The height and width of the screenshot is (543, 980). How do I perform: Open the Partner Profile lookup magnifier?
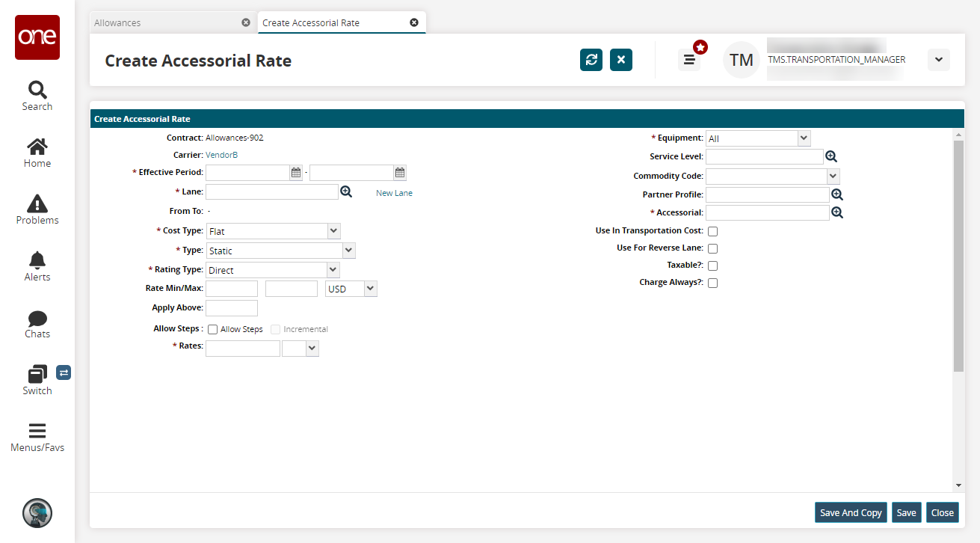pos(837,194)
